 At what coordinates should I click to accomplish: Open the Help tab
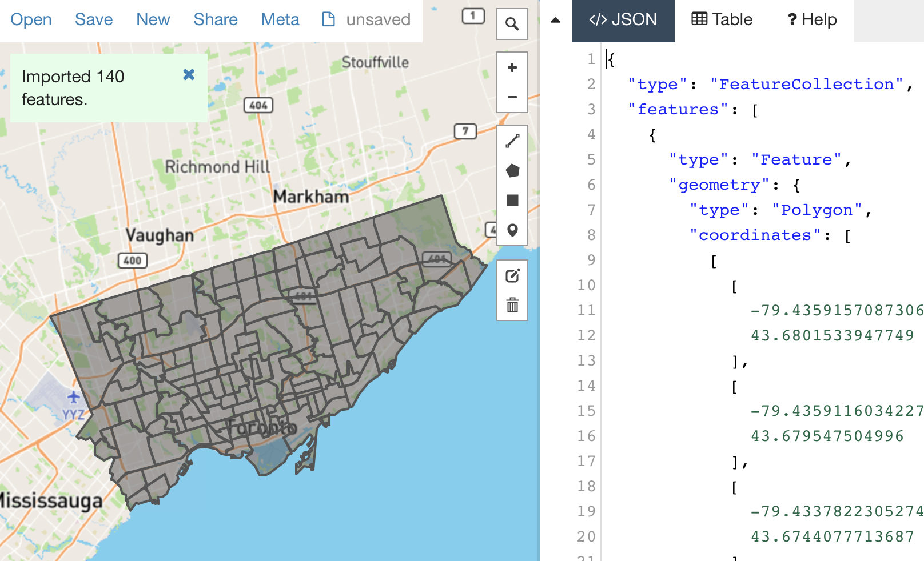(810, 19)
